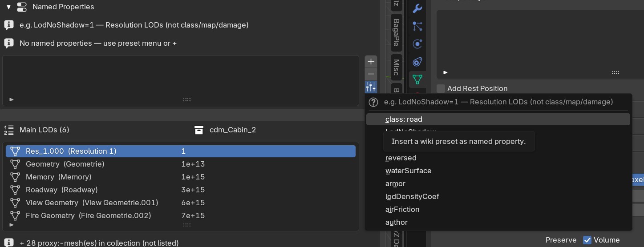This screenshot has width=644, height=247.
Task: Open the Particles properties tab icon
Action: click(x=417, y=26)
